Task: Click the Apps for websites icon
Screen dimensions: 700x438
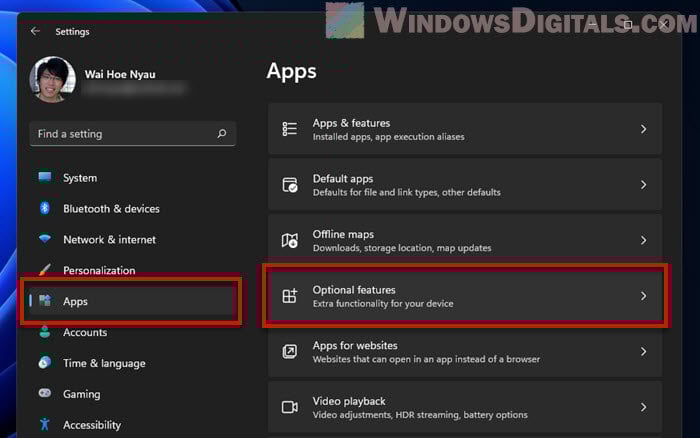Action: coord(289,351)
